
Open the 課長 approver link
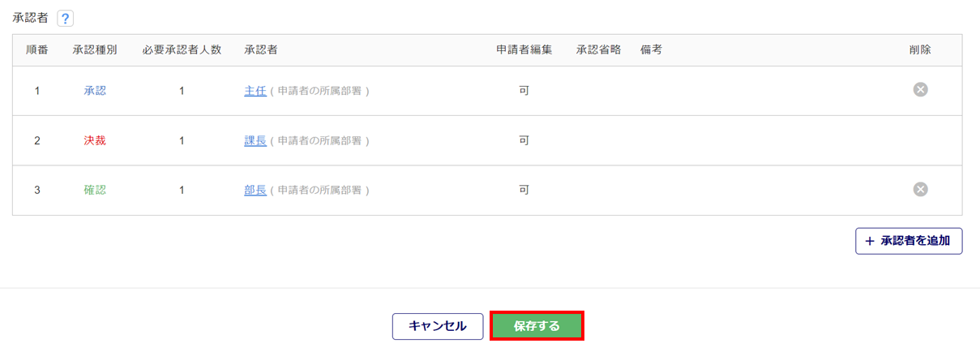tap(255, 140)
